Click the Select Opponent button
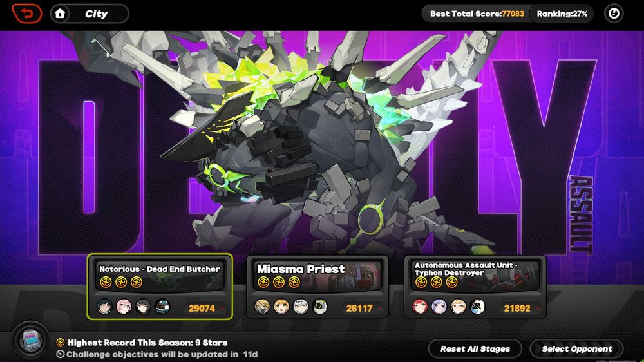The width and height of the screenshot is (644, 362). 576,349
